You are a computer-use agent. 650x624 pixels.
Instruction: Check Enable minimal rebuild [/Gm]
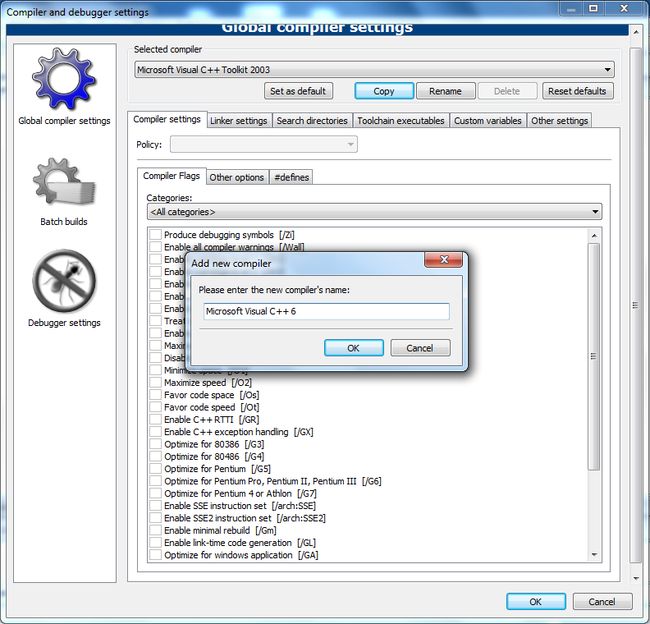(x=155, y=530)
